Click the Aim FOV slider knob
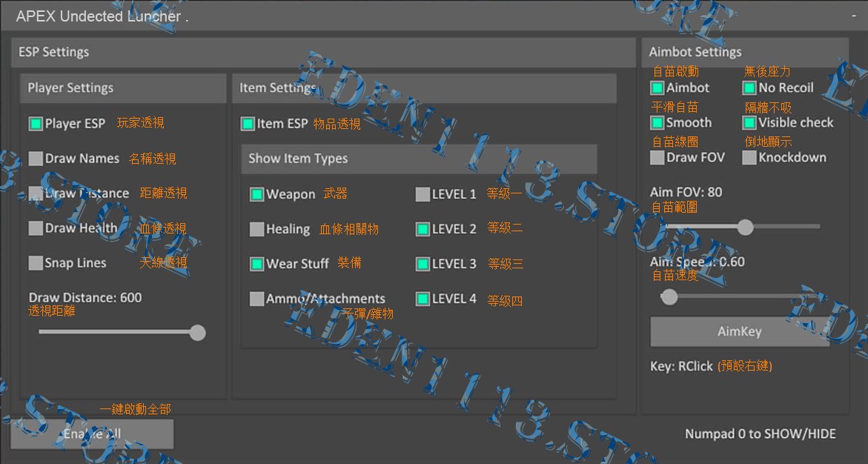The image size is (868, 464). click(745, 227)
